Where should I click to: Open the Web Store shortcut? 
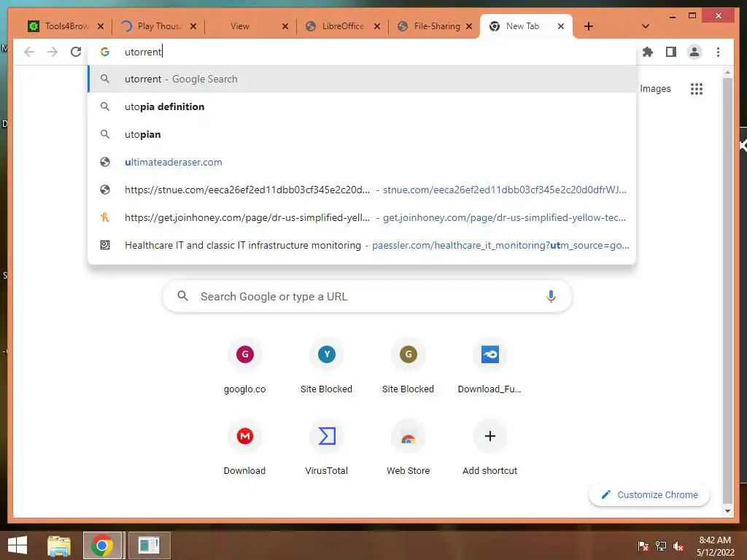pyautogui.click(x=409, y=436)
